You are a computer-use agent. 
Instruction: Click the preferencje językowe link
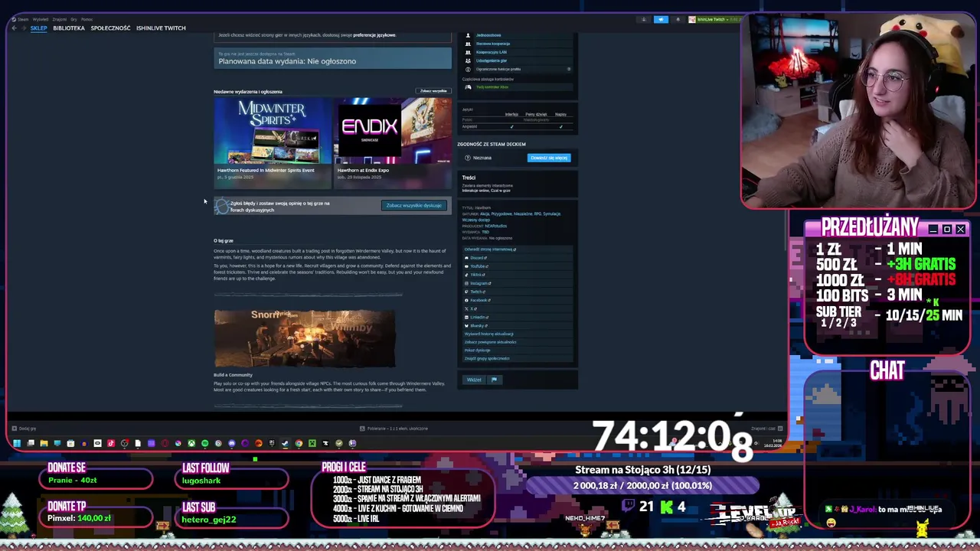(374, 35)
